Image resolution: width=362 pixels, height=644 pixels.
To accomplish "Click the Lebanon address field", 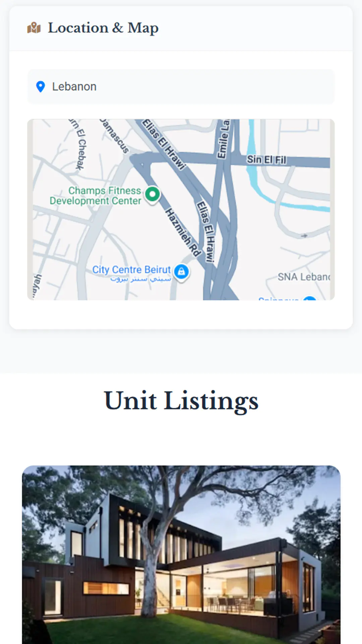I will (x=181, y=87).
